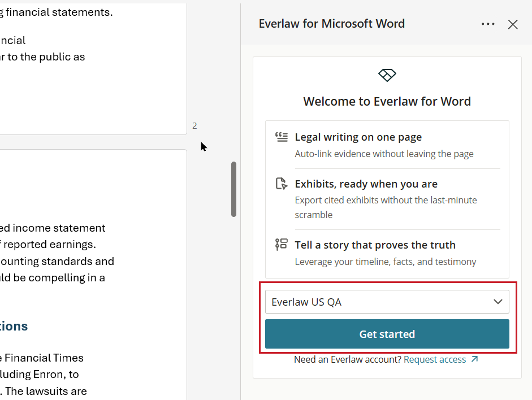Click 'ounting standards and' document line
The height and width of the screenshot is (400, 532).
tap(57, 262)
